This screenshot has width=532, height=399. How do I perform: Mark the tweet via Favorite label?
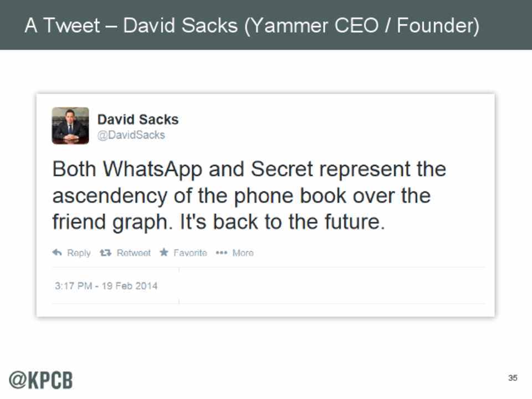(x=190, y=253)
